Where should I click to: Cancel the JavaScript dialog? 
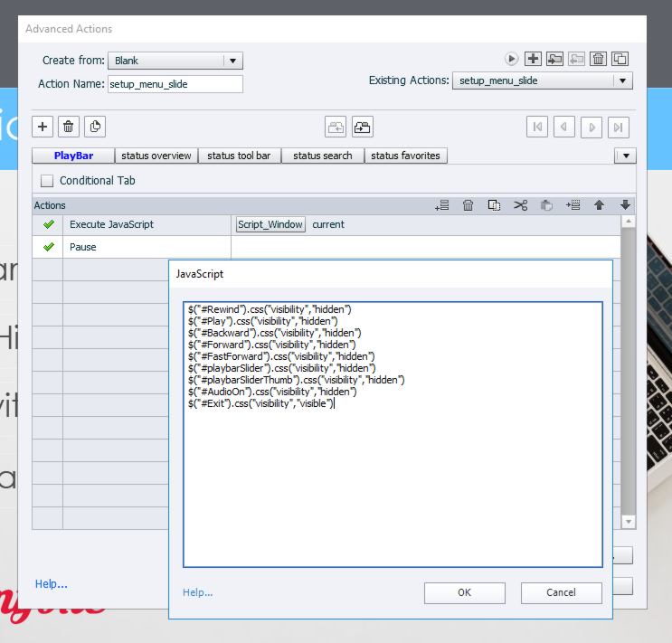561,592
